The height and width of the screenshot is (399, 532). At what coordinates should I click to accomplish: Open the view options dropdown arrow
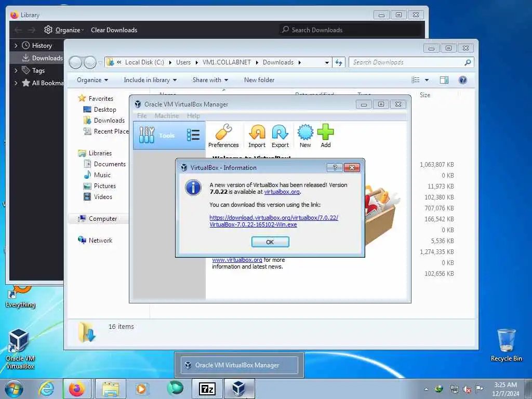(x=427, y=80)
